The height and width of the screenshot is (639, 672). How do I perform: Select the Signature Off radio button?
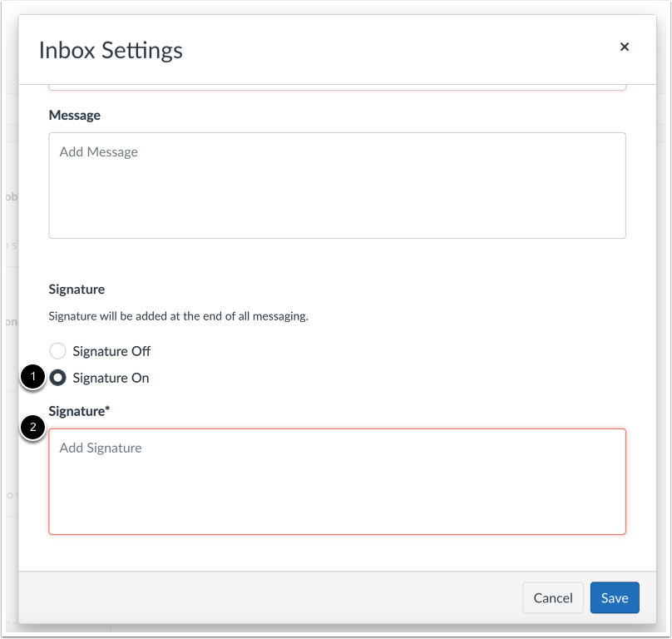[57, 350]
